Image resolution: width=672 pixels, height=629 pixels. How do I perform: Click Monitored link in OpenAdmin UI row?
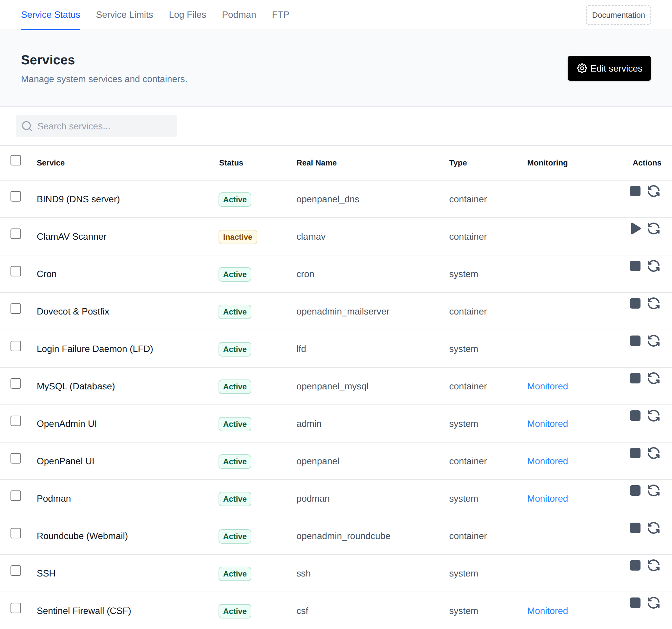(x=547, y=424)
